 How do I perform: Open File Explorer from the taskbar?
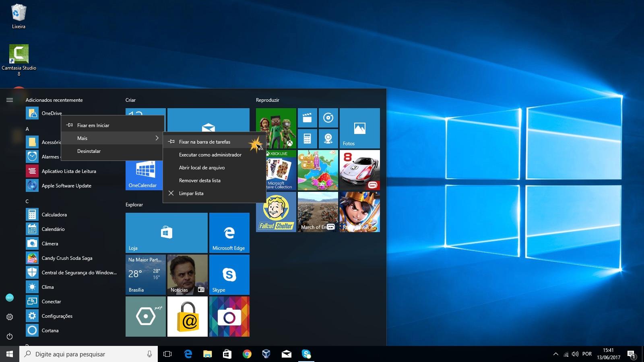[x=207, y=354]
